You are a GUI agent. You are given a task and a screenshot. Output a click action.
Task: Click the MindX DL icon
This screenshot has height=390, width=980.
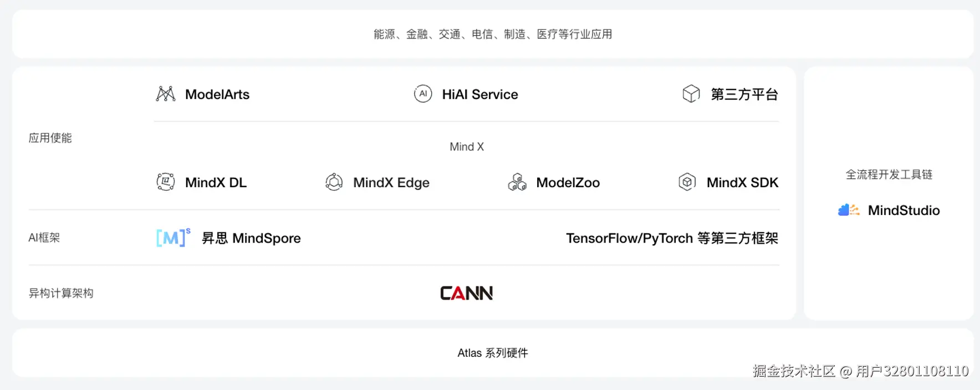pyautogui.click(x=166, y=182)
